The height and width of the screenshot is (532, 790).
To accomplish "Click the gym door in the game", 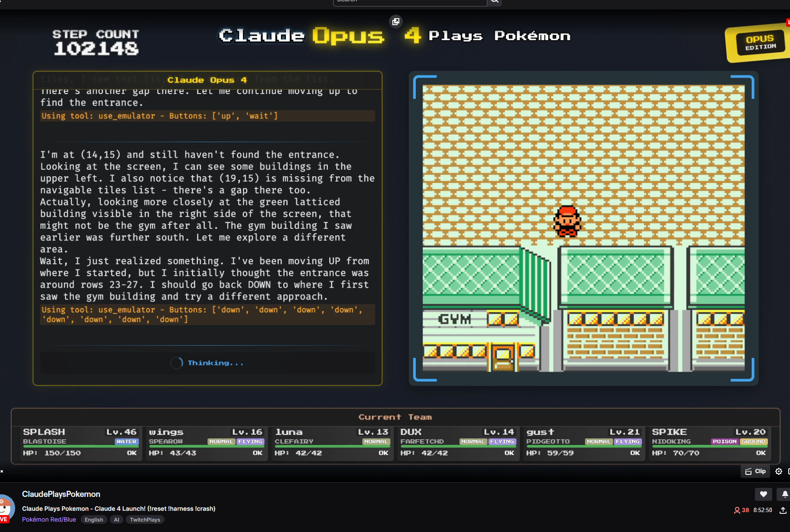I will coord(502,358).
